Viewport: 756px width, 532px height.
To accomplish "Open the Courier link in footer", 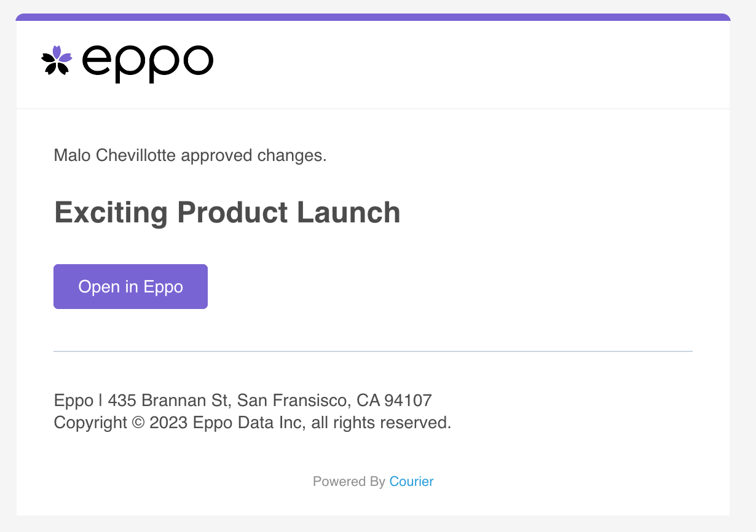I will coord(411,482).
